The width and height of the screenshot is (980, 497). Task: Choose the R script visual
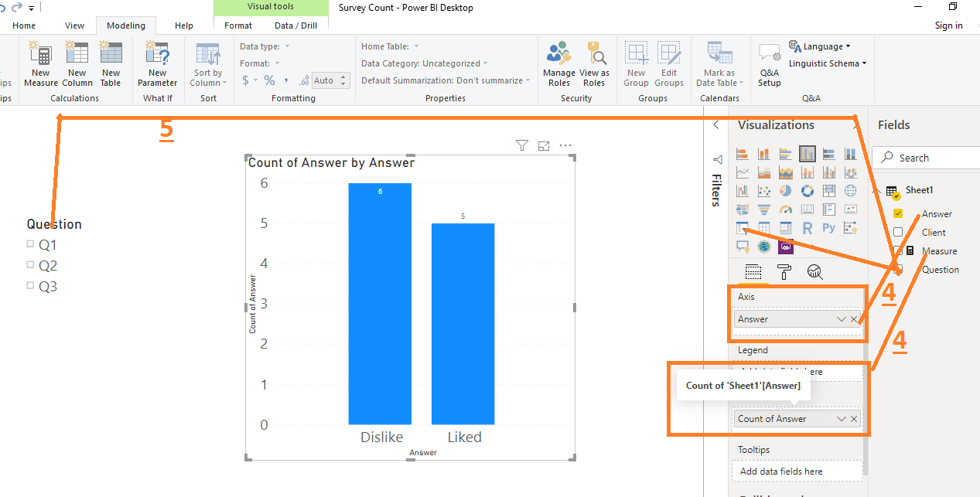[808, 228]
